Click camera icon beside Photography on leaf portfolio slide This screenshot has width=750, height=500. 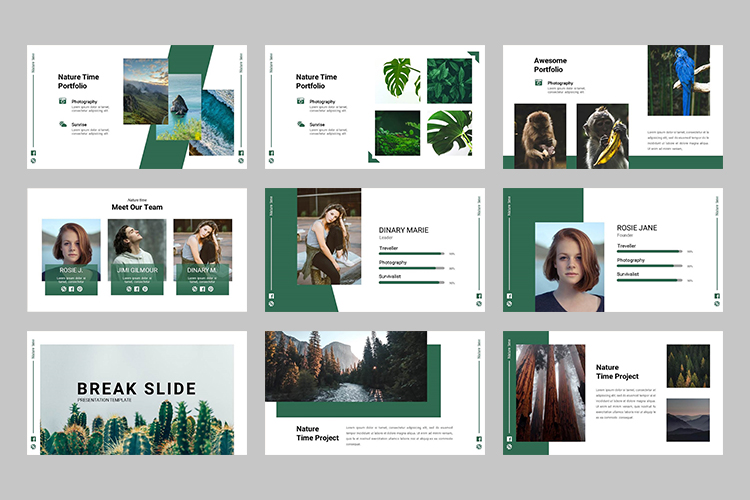tap(300, 101)
